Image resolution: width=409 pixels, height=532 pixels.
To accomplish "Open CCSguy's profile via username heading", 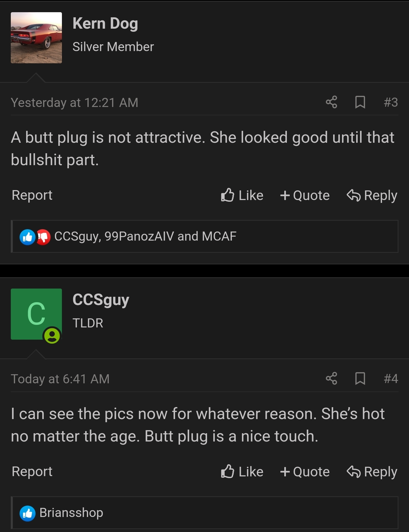I will [x=101, y=300].
